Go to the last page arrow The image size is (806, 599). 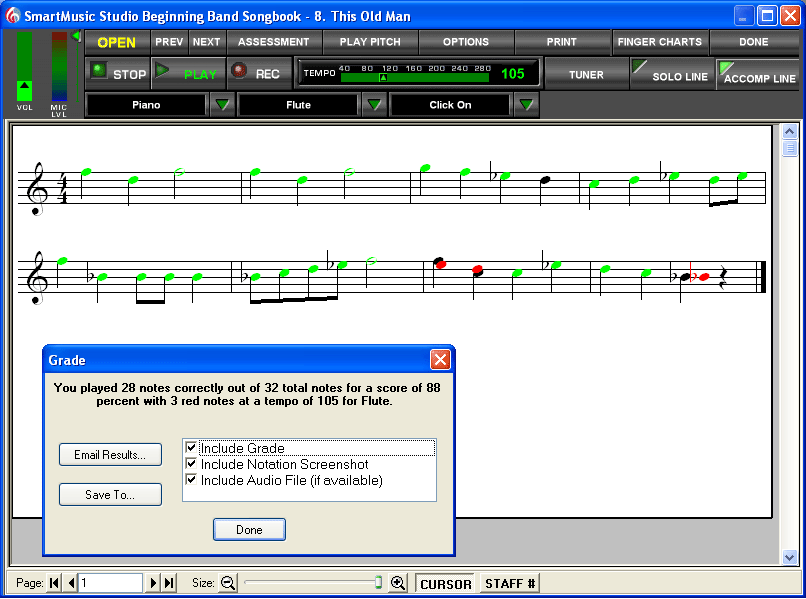(x=170, y=583)
